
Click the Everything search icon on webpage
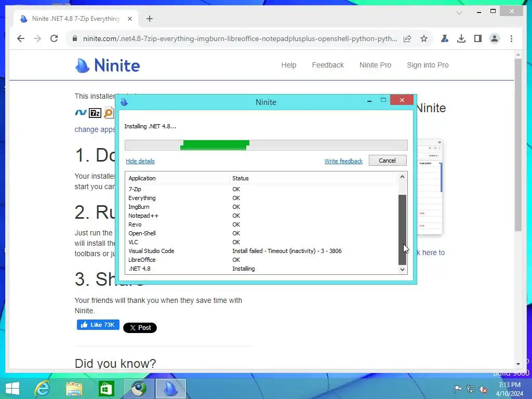click(109, 113)
